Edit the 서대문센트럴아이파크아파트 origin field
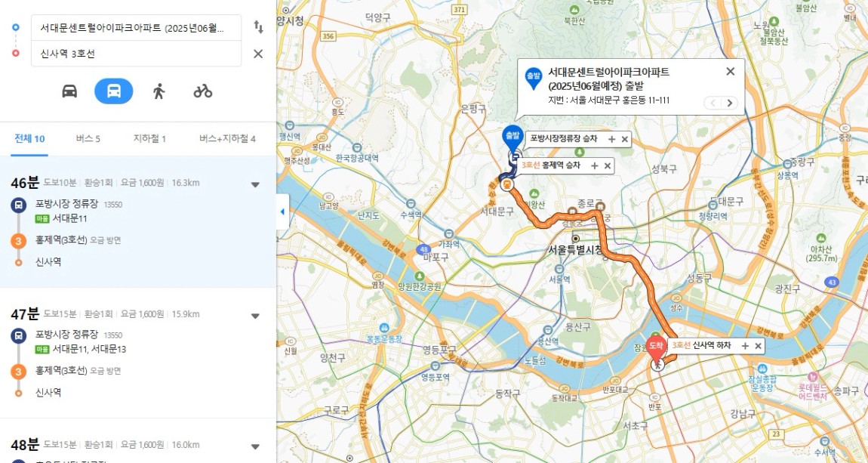The width and height of the screenshot is (868, 463). (136, 28)
